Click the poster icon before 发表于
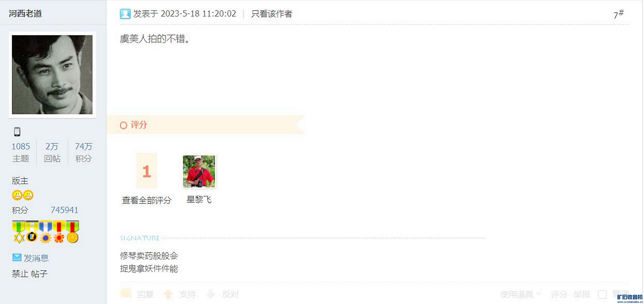The height and width of the screenshot is (304, 644). (125, 14)
